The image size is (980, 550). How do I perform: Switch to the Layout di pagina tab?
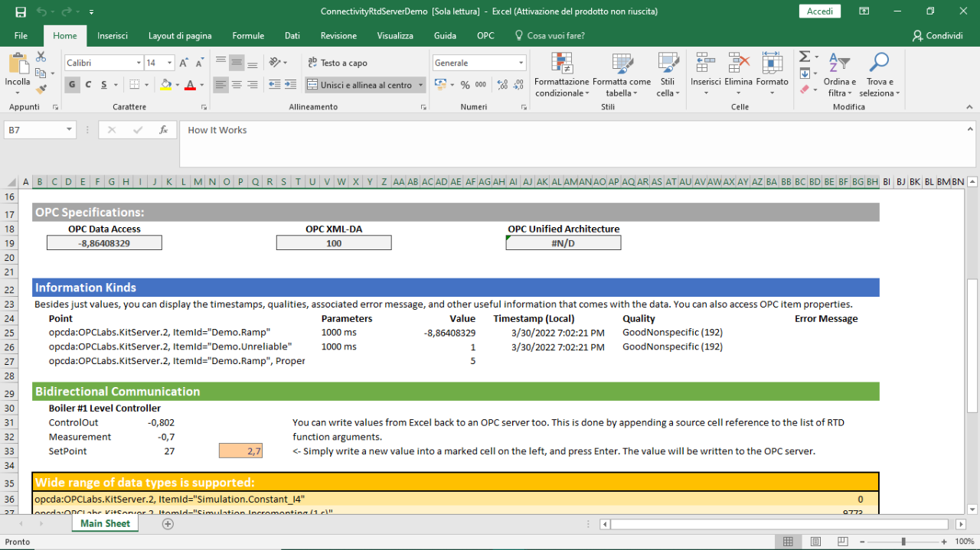click(x=180, y=36)
